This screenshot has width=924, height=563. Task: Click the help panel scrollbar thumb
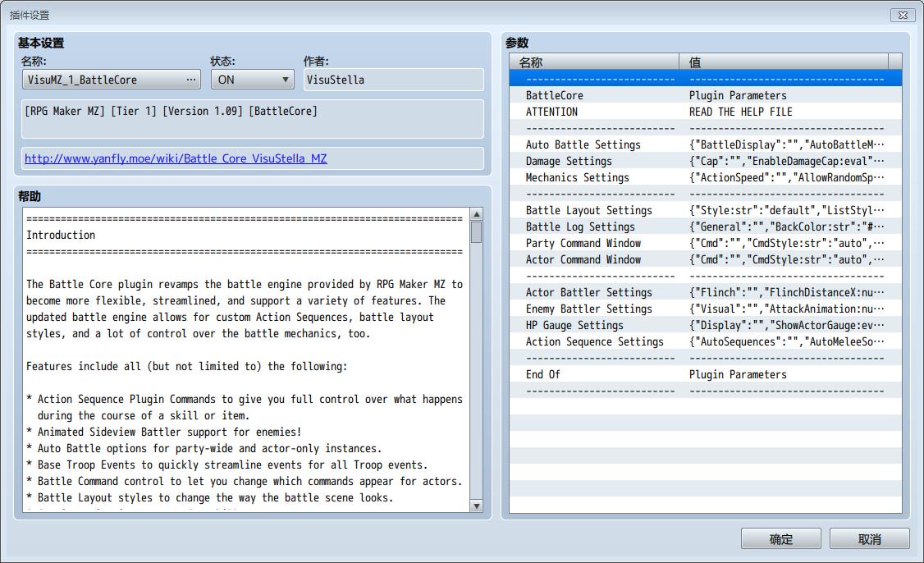(477, 232)
